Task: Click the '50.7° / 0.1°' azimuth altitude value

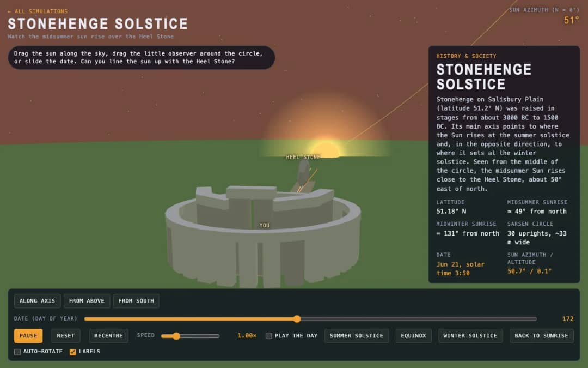Action: click(x=530, y=271)
